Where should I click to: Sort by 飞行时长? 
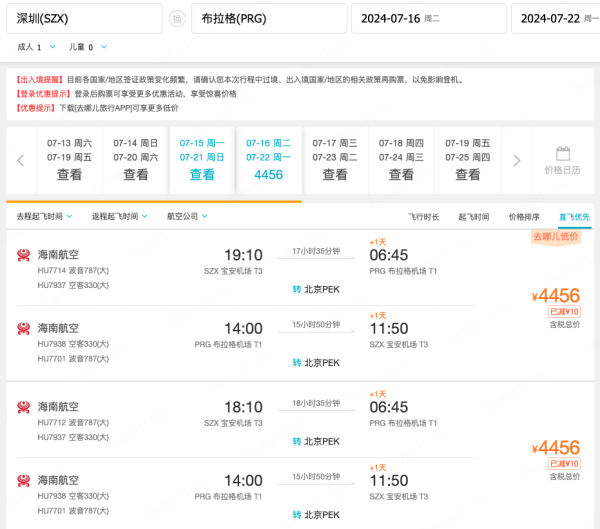(423, 217)
